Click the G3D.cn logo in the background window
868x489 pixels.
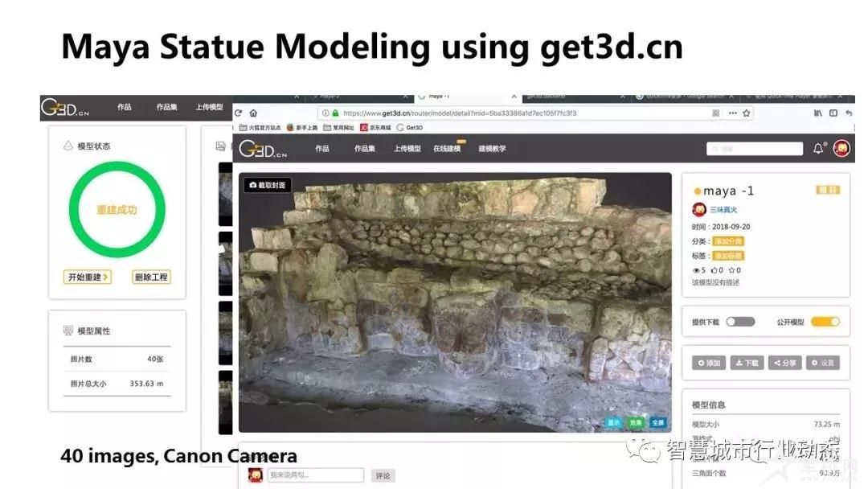(65, 107)
